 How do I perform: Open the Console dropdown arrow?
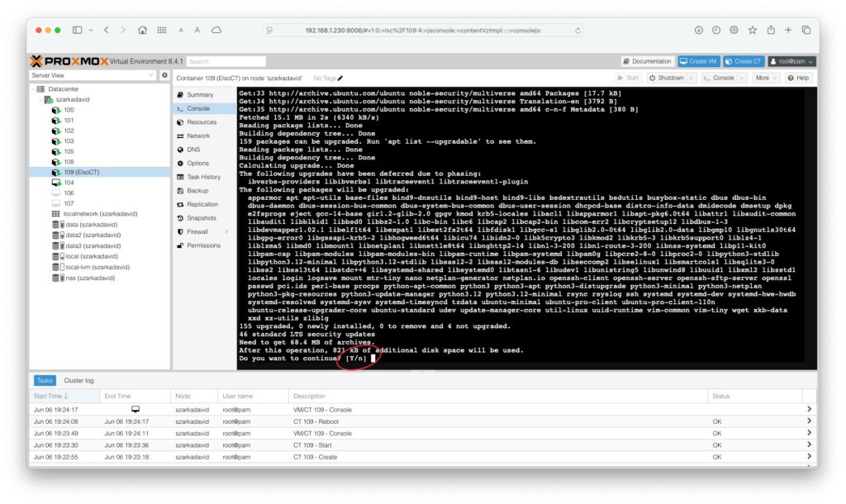pyautogui.click(x=741, y=78)
